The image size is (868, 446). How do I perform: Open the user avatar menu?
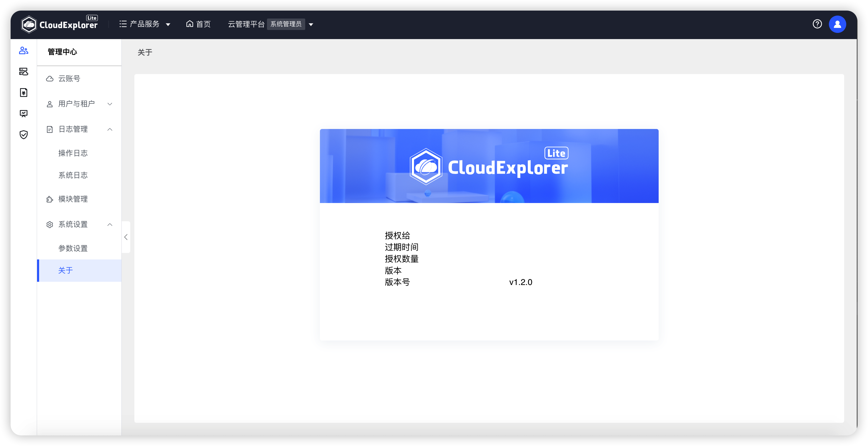point(837,24)
